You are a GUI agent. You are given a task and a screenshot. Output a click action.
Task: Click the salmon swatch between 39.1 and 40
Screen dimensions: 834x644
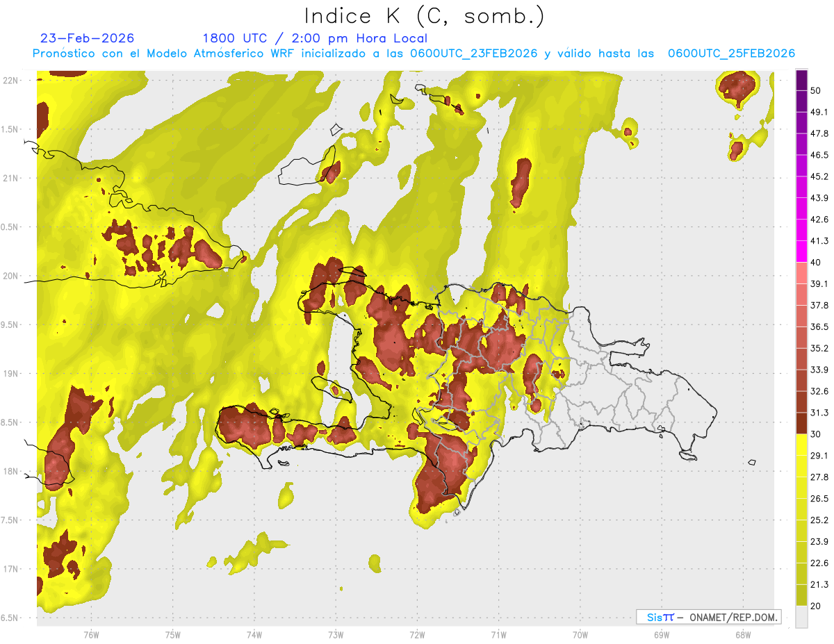pos(801,273)
